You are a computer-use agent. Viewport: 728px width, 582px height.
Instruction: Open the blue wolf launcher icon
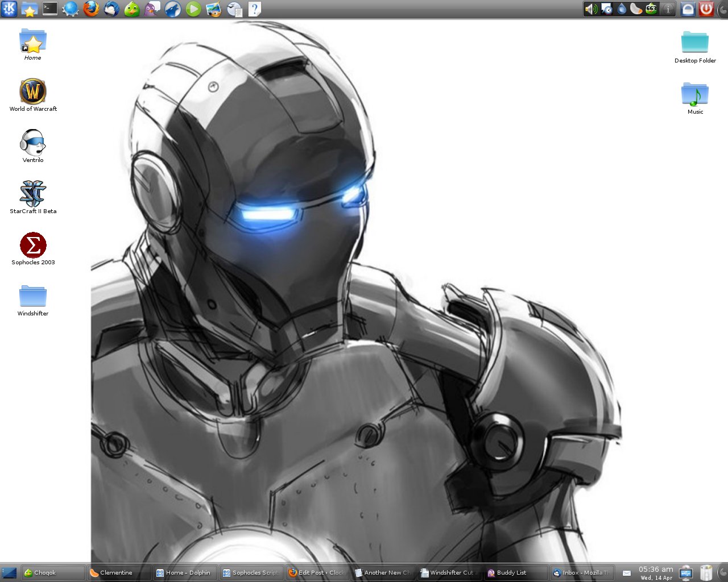pyautogui.click(x=173, y=9)
